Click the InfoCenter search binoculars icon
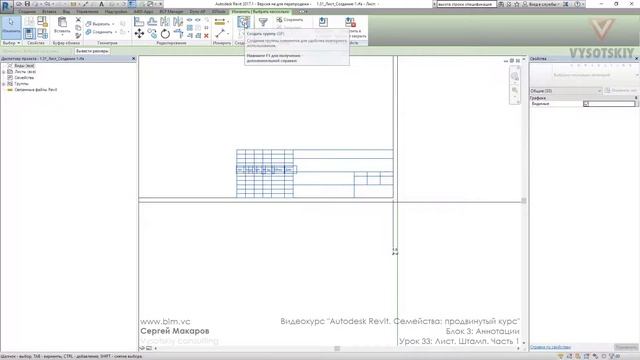 [501, 4]
